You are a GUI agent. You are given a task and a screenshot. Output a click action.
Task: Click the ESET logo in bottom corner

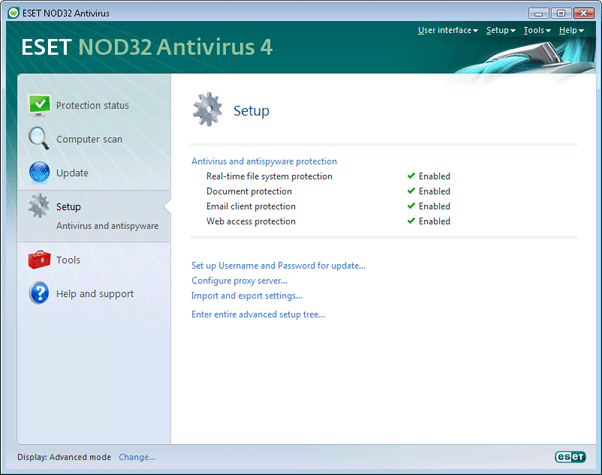pyautogui.click(x=570, y=457)
